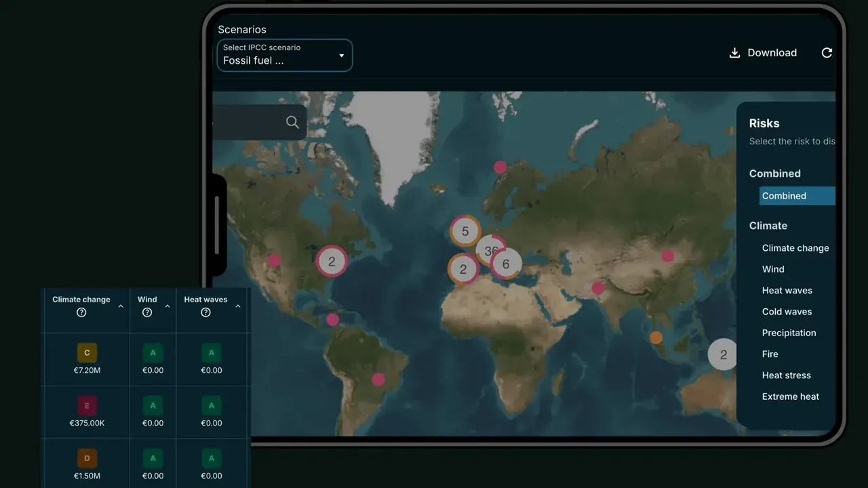Choose Precipitation in the Risks panel
868x488 pixels.
pyautogui.click(x=789, y=333)
